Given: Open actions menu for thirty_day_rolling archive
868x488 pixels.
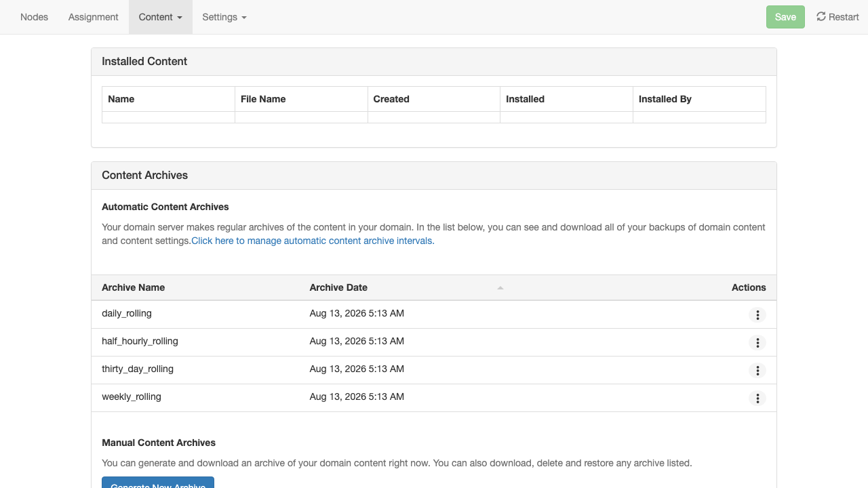Looking at the screenshot, I should click(x=757, y=371).
